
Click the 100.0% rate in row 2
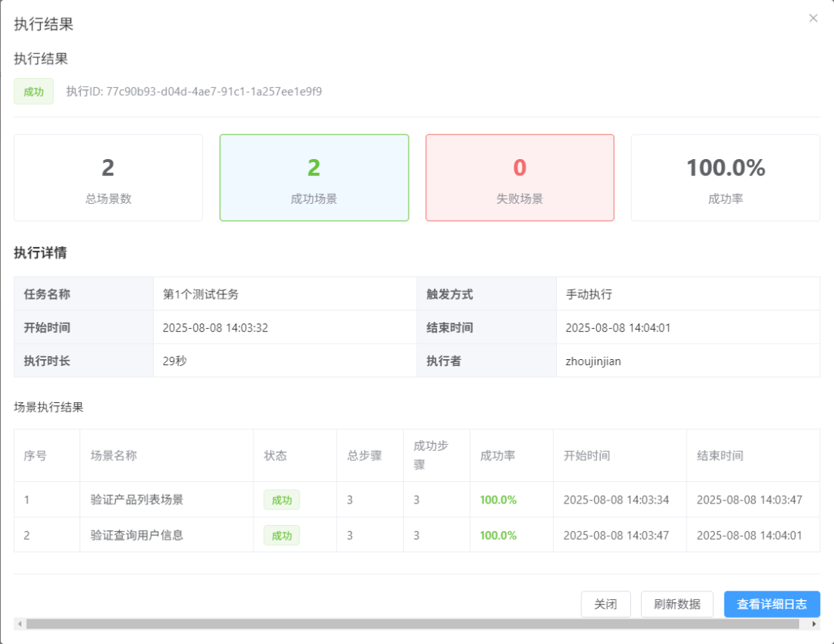click(498, 536)
